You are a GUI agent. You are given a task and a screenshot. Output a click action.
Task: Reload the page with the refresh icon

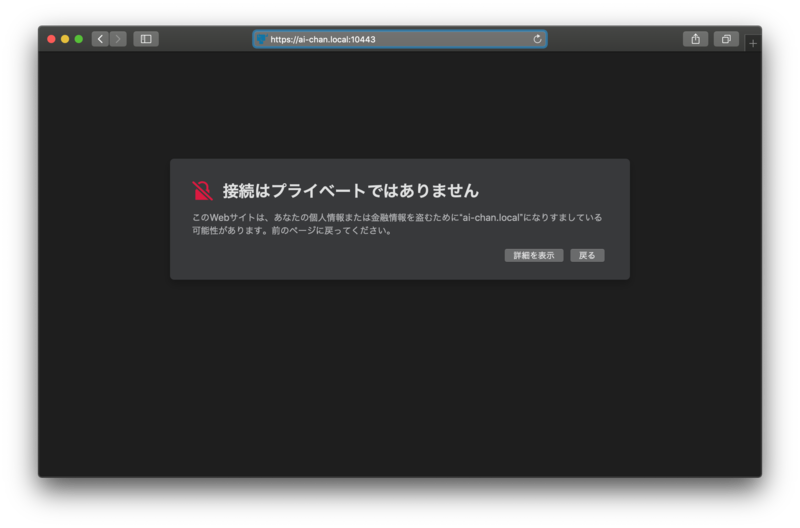pyautogui.click(x=537, y=39)
